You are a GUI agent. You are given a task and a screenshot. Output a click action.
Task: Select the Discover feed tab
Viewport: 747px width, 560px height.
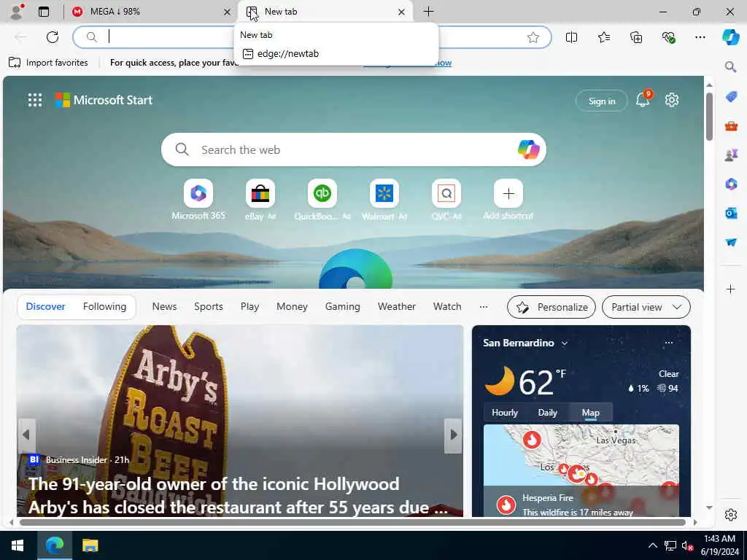46,306
